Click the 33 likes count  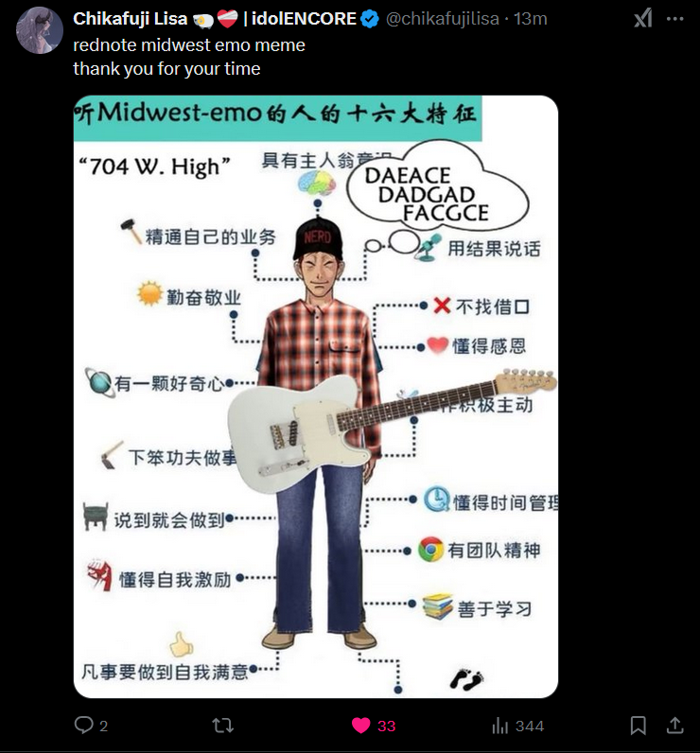tap(387, 727)
